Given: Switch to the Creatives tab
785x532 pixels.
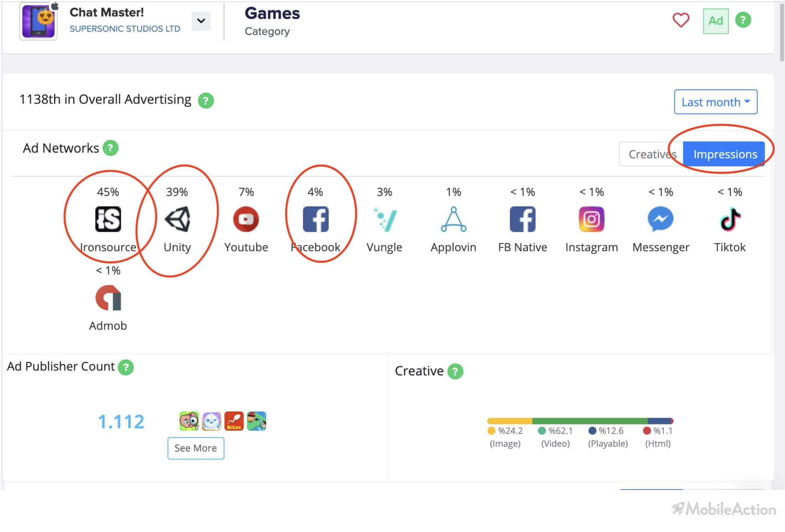Looking at the screenshot, I should tap(651, 154).
